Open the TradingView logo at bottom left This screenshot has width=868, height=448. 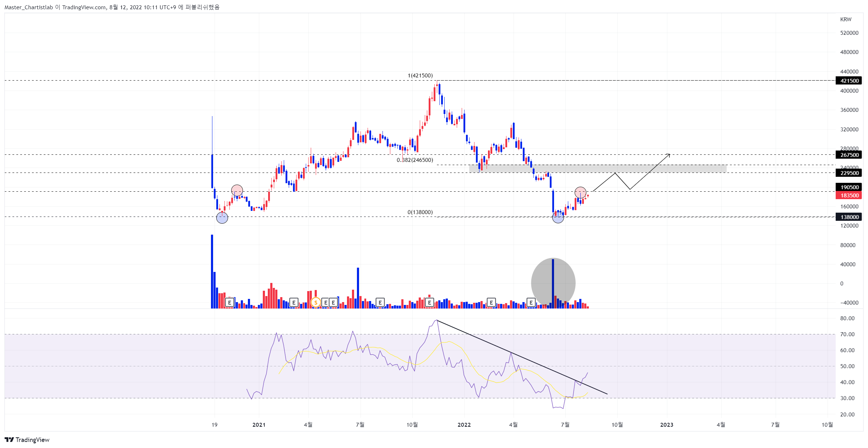[x=27, y=440]
